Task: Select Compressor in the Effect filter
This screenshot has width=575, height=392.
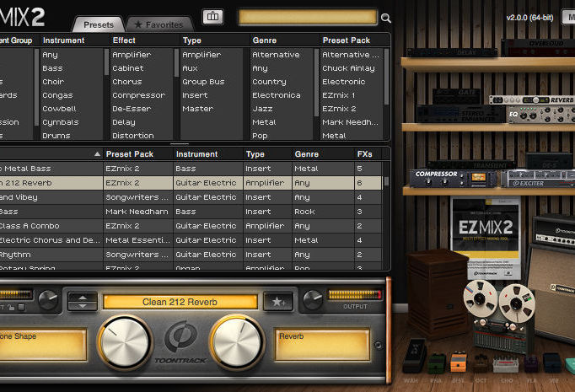Action: point(138,95)
